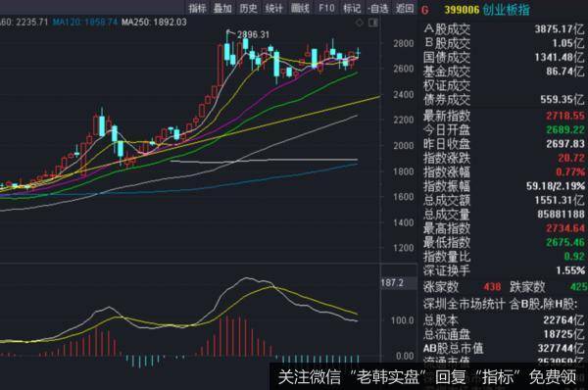
Task: Click stock code 399006
Action: point(462,10)
